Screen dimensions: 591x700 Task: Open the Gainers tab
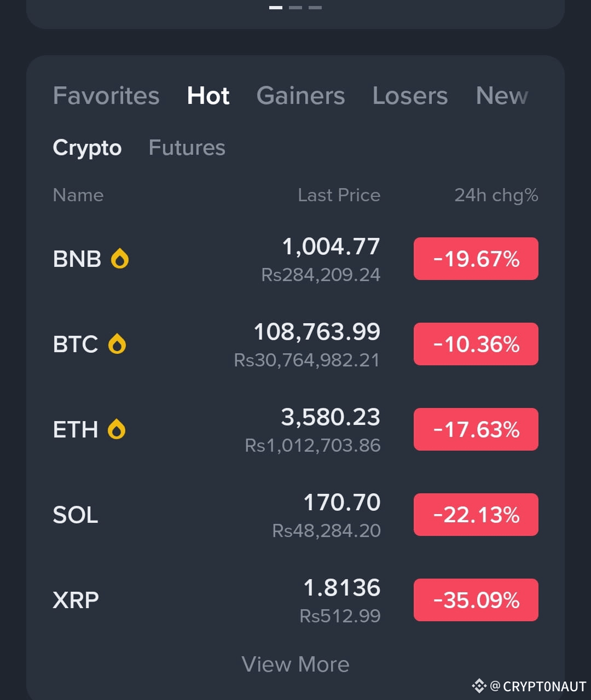click(300, 96)
